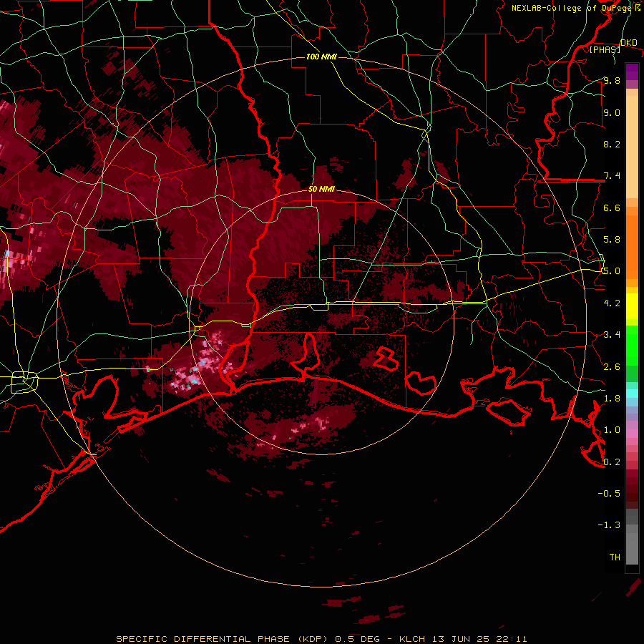Click the DKD label above the color scale
The width and height of the screenshot is (644, 644).
point(629,43)
